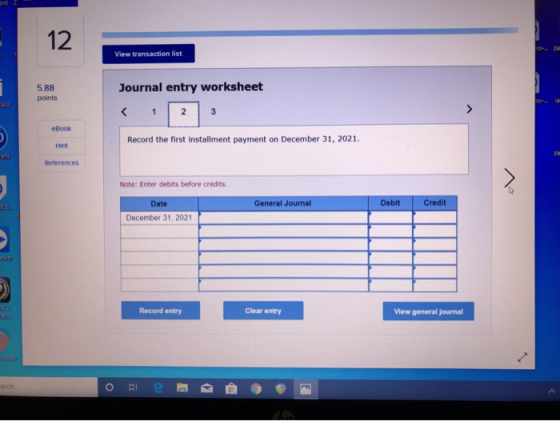560x421 pixels.
Task: Show hidden icons in system tray
Action: pos(552,391)
